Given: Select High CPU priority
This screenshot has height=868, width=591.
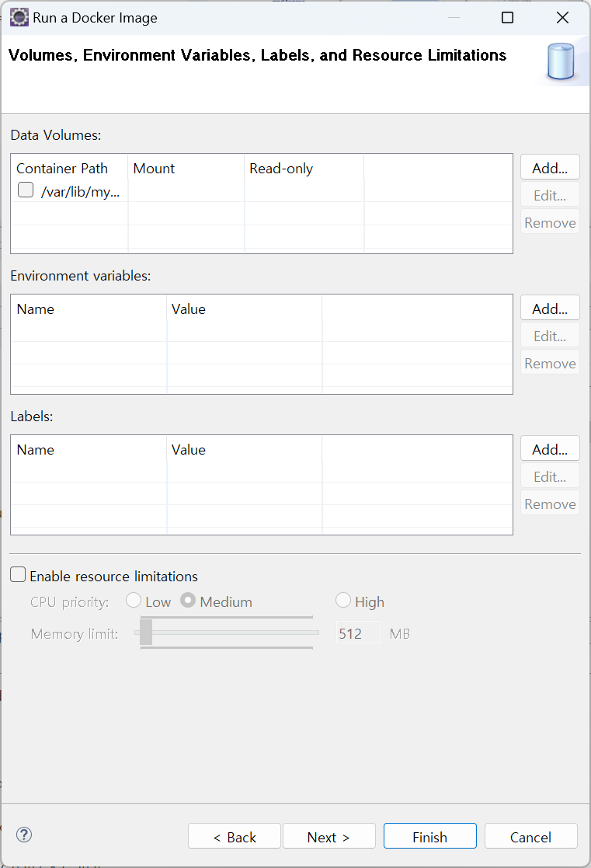Looking at the screenshot, I should tap(343, 601).
